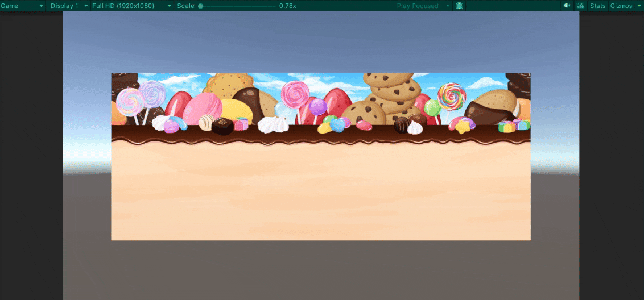This screenshot has height=300, width=644.
Task: Click the Scale label
Action: click(185, 6)
